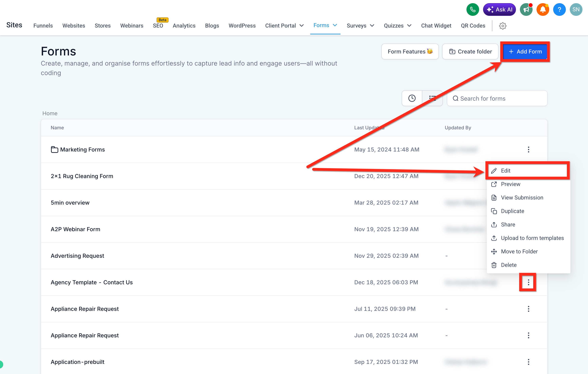Screen dimensions: 588x374
Task: Open the Advertising Request form
Action: pyautogui.click(x=77, y=256)
